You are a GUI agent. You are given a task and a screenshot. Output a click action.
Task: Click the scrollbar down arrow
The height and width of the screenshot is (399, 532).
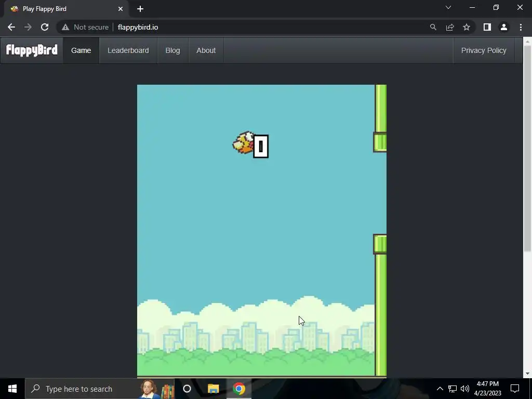[527, 374]
